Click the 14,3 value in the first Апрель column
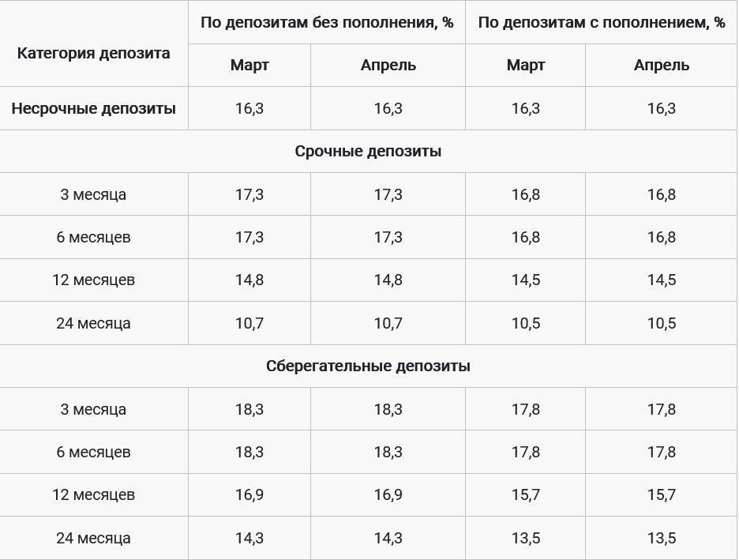This screenshot has height=560, width=739. pos(388,538)
